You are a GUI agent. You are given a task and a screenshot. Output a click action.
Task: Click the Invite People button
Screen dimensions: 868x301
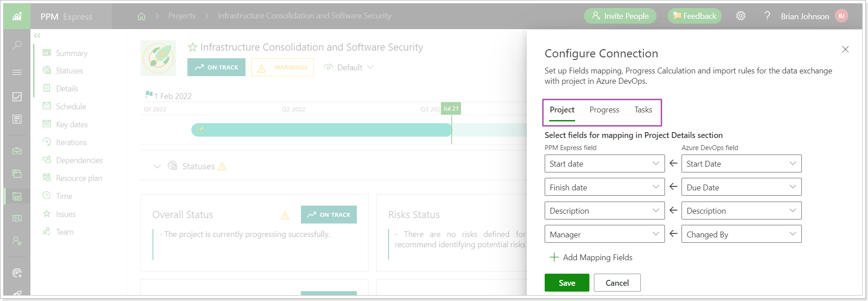point(620,16)
